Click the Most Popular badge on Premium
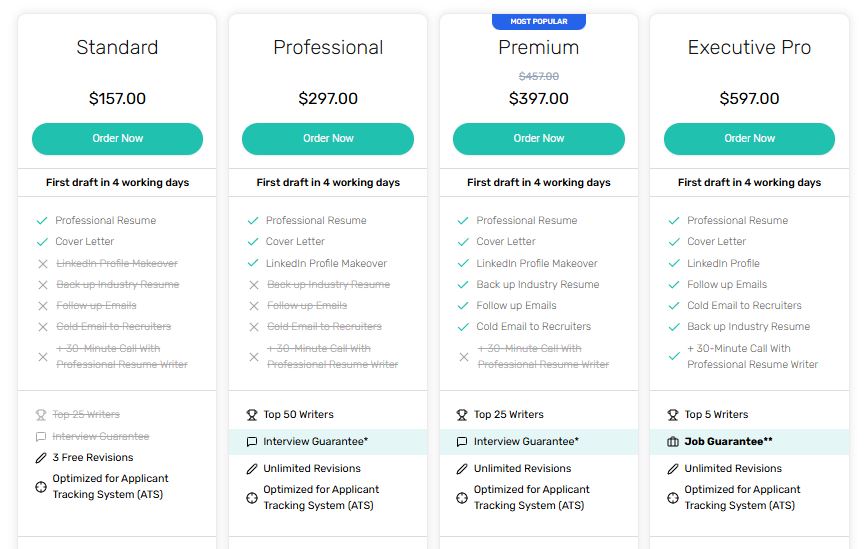 [x=539, y=21]
